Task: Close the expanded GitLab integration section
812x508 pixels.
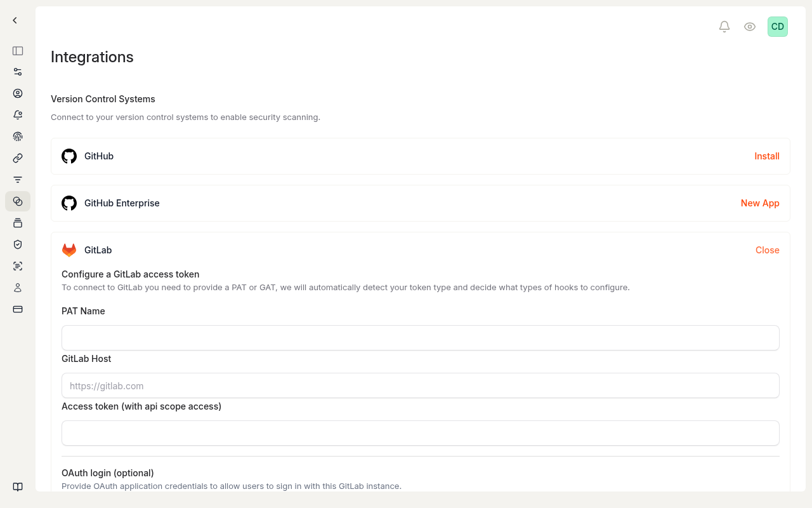Action: point(767,250)
